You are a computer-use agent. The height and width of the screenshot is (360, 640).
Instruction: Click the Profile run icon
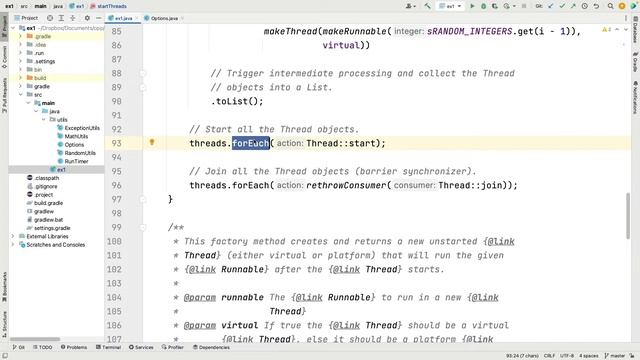[507, 6]
